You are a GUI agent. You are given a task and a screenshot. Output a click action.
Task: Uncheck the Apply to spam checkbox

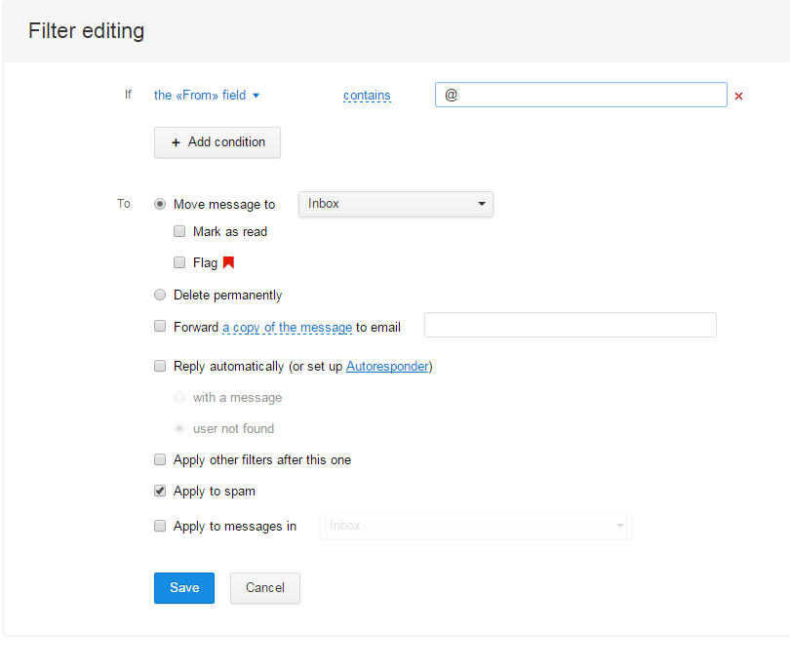(x=160, y=491)
